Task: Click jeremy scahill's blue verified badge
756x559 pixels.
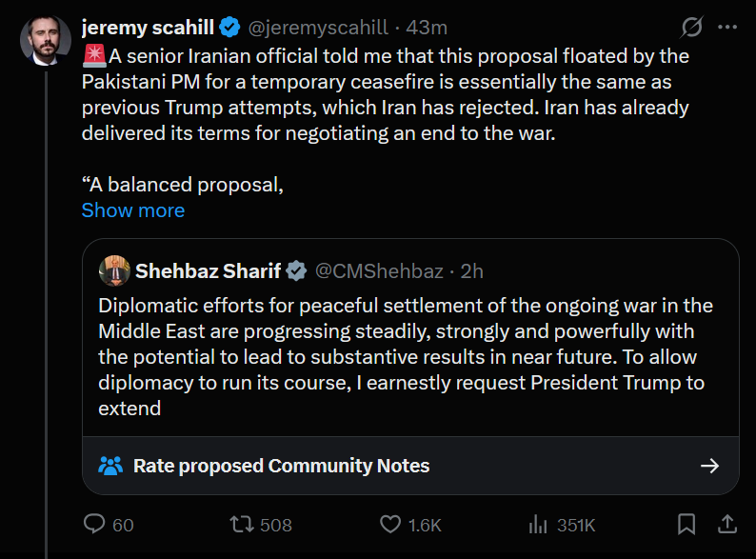Action: [230, 28]
